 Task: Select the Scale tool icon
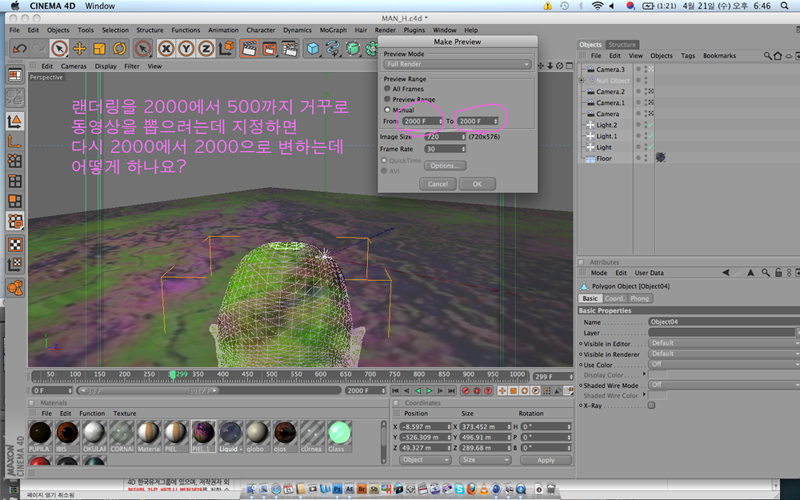[x=99, y=48]
